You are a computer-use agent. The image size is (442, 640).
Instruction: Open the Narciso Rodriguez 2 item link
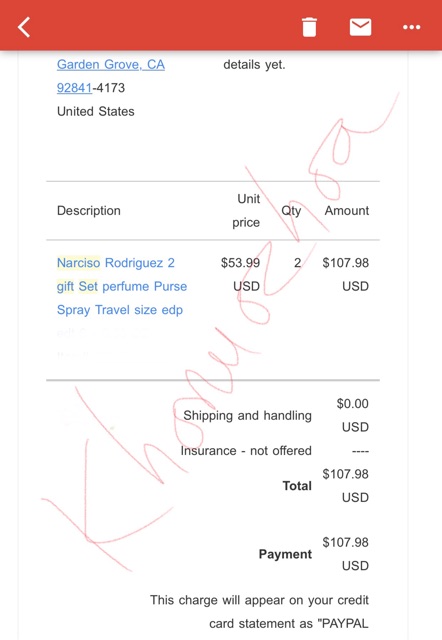click(115, 262)
